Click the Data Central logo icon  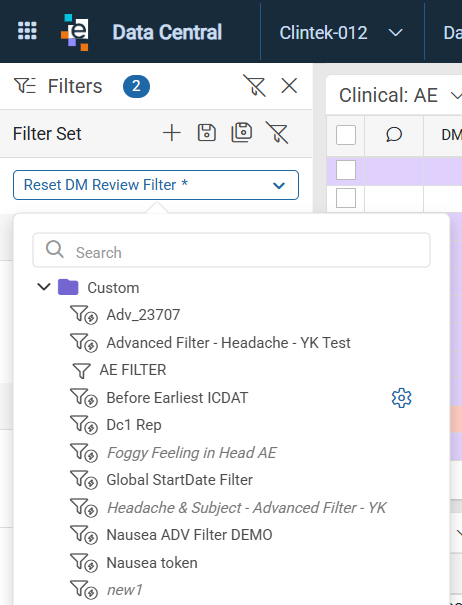(75, 32)
